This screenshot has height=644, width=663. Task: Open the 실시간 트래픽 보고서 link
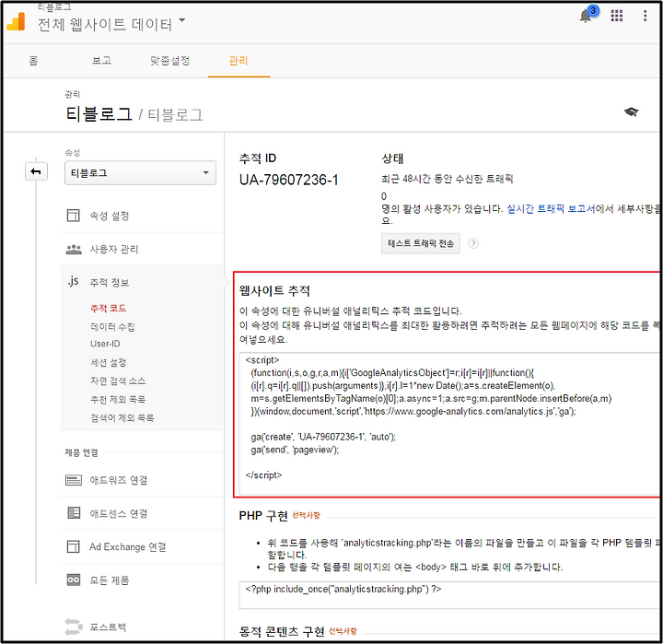click(x=551, y=208)
